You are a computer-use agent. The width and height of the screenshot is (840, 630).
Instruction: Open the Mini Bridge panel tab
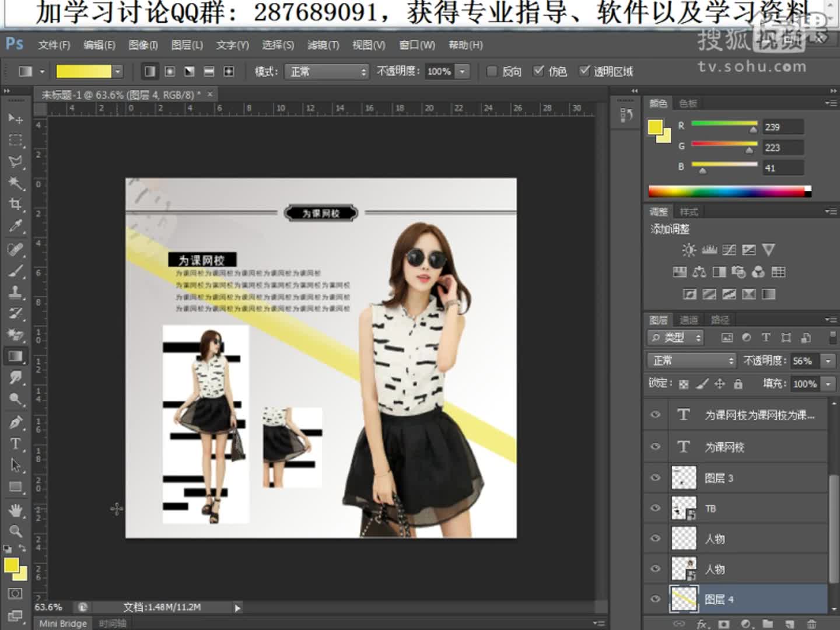pos(63,624)
